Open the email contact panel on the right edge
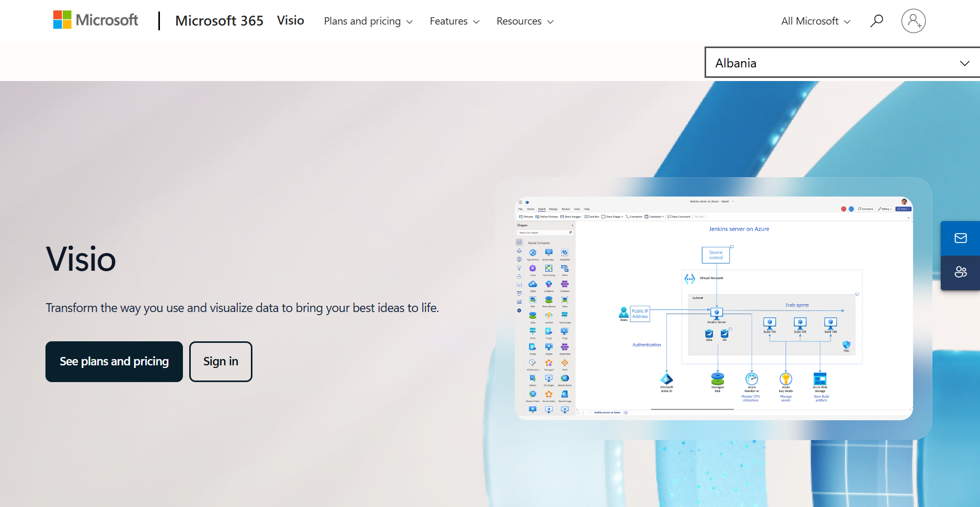 click(x=960, y=238)
